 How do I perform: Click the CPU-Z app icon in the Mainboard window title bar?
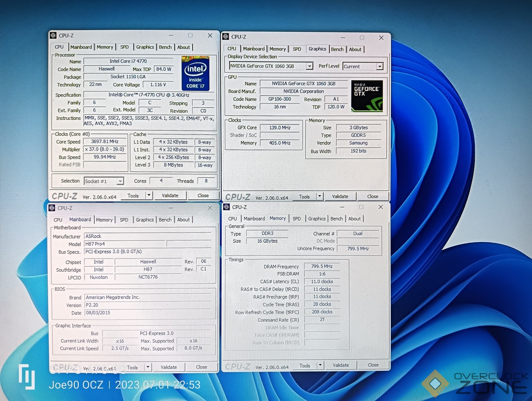click(52, 208)
